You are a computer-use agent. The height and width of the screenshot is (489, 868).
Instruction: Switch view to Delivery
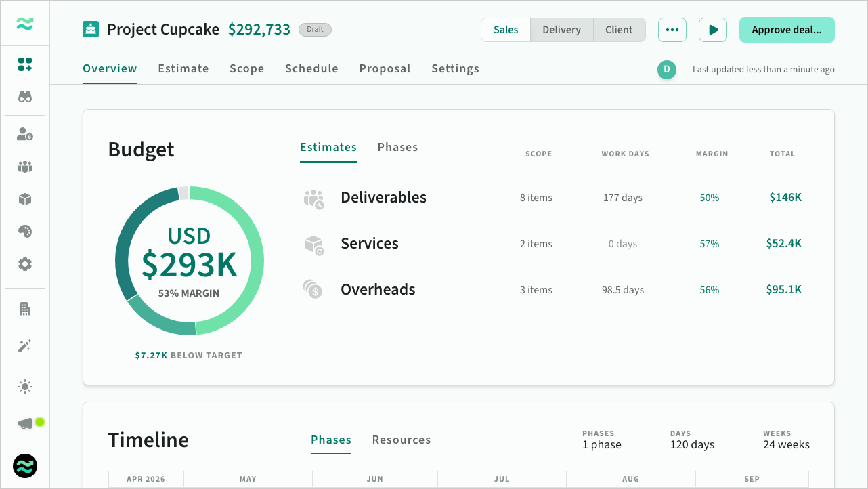[x=561, y=30]
